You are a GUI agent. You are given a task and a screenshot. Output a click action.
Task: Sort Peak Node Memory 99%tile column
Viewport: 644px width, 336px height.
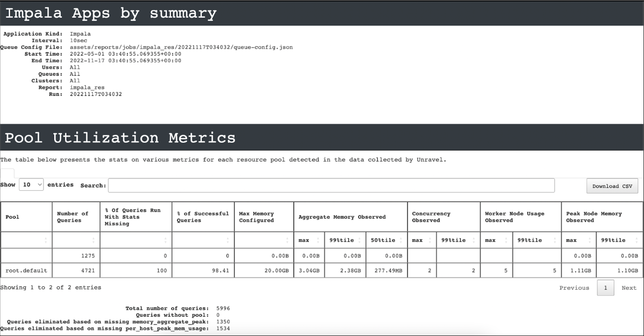(x=620, y=240)
